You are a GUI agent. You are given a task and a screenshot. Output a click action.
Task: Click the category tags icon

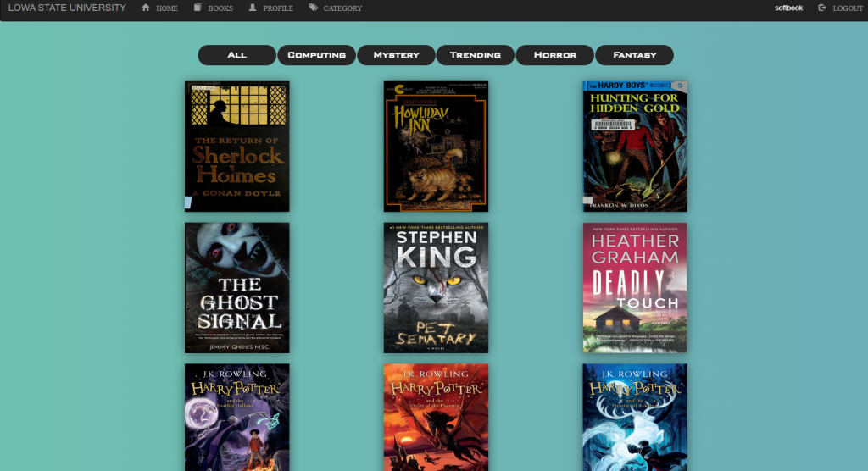click(x=314, y=8)
